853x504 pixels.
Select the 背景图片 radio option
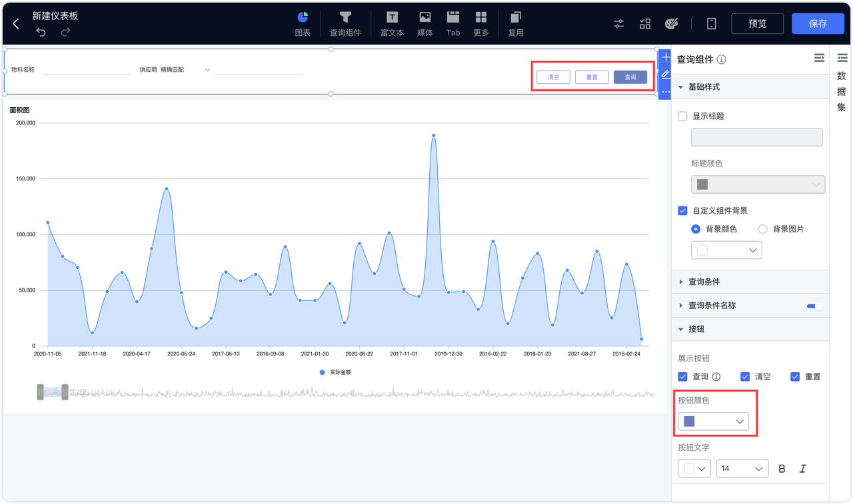coord(763,229)
